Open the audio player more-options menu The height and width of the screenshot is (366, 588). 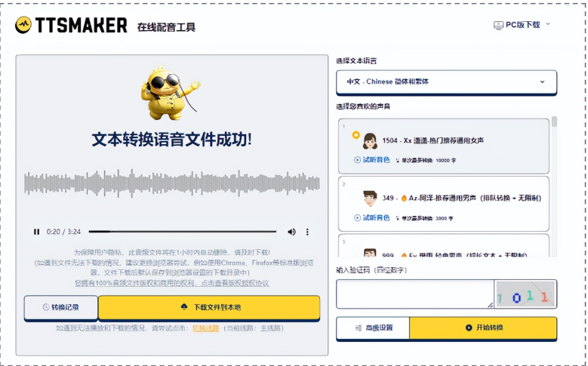pyautogui.click(x=307, y=232)
